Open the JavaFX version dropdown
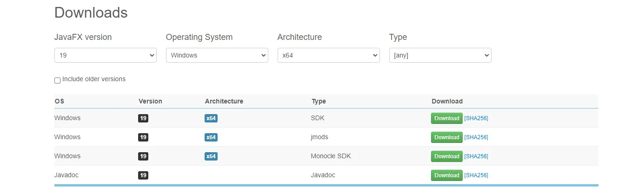The width and height of the screenshot is (644, 193). pyautogui.click(x=106, y=55)
